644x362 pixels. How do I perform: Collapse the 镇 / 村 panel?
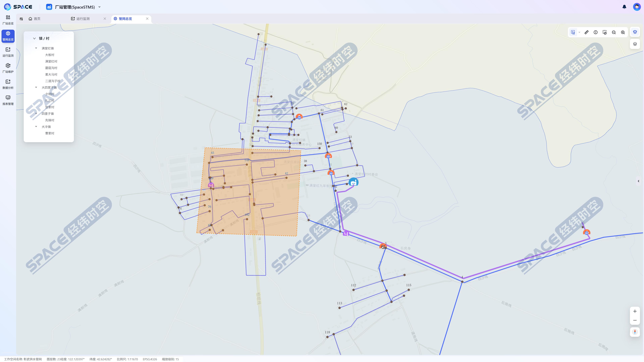(x=34, y=39)
